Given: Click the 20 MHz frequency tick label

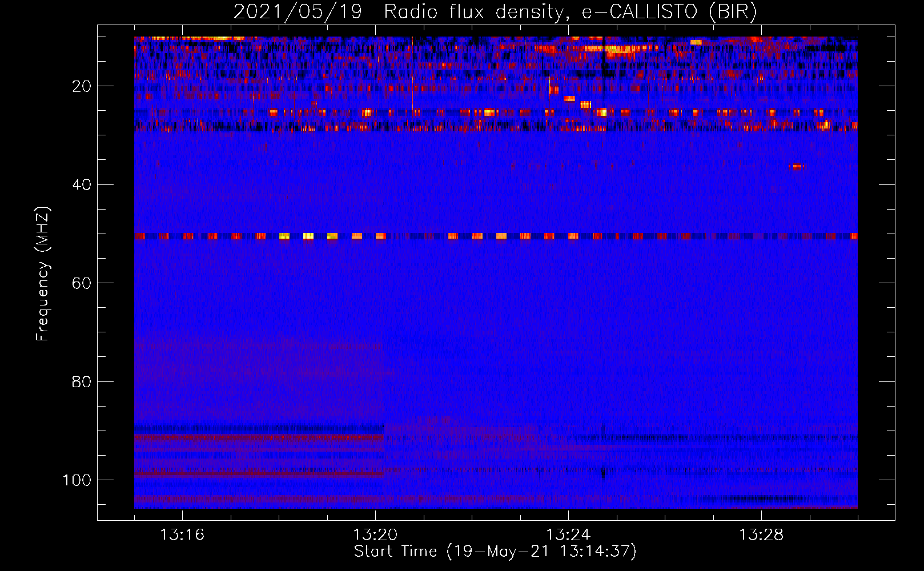Looking at the screenshot, I should 82,86.
